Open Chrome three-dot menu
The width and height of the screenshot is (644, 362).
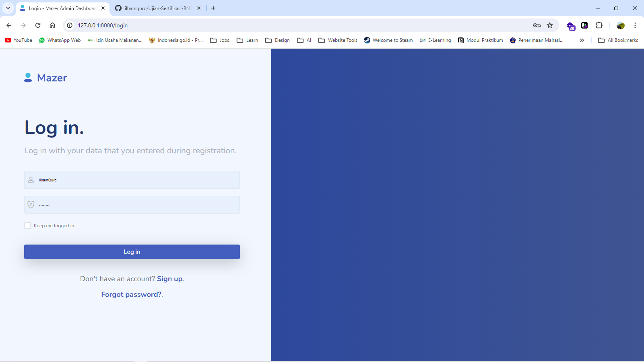point(635,25)
